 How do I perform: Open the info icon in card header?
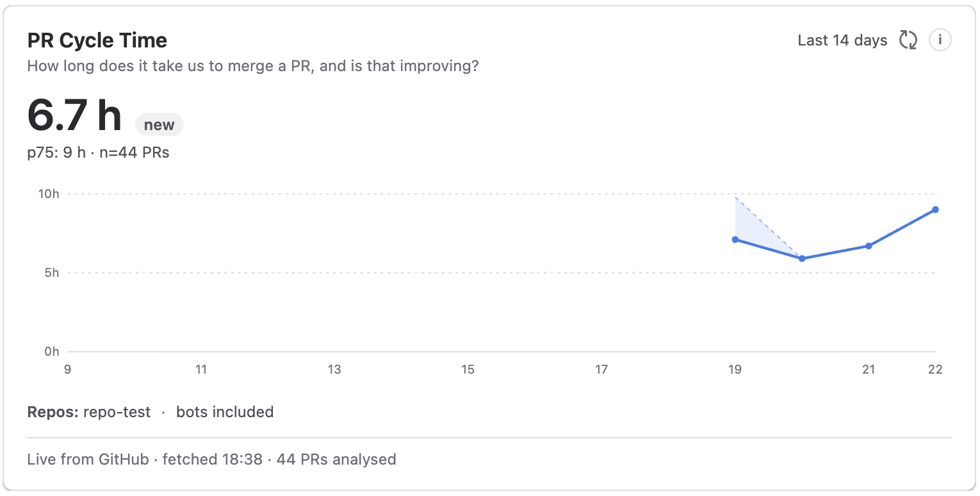(940, 40)
